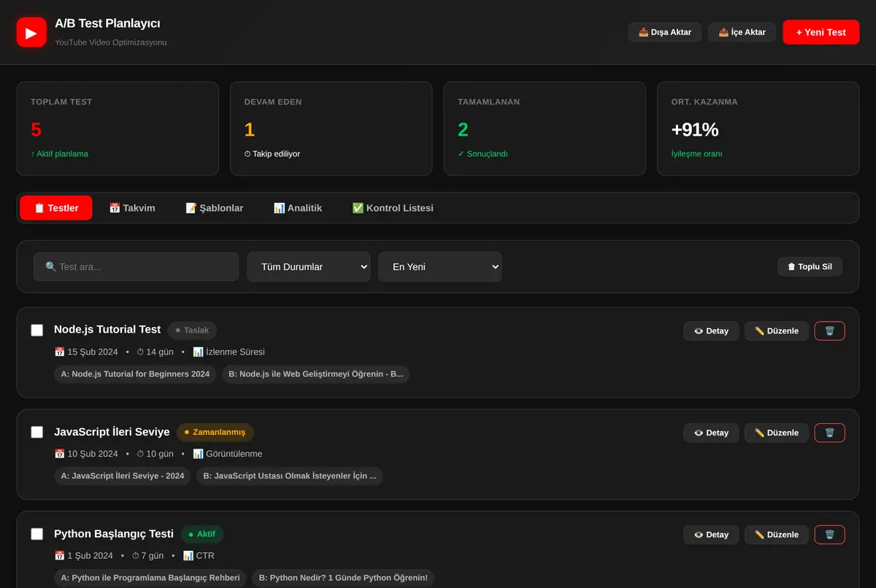Tick the JavaScript İleri Seviye checkbox
Screen dimensions: 876x588
point(37,432)
